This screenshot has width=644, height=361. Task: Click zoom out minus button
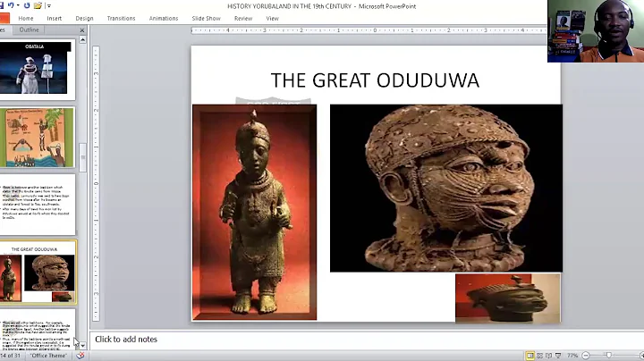[586, 356]
